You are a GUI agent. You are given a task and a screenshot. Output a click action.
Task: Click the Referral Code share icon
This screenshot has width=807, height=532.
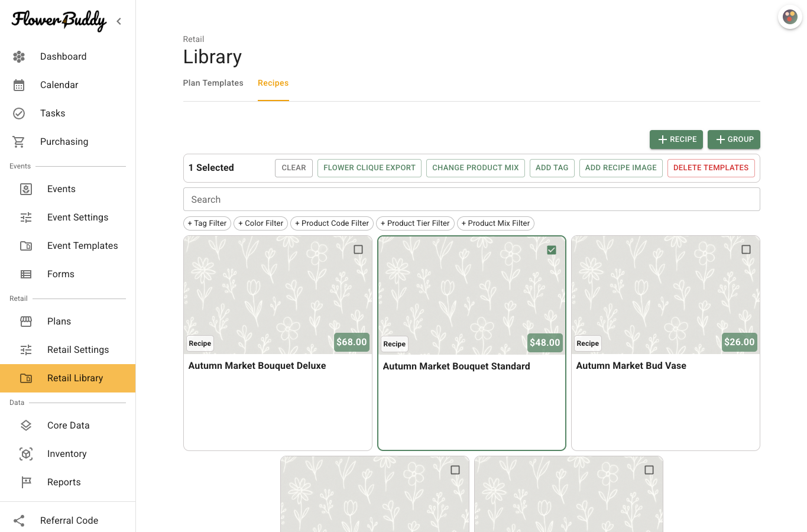[19, 521]
